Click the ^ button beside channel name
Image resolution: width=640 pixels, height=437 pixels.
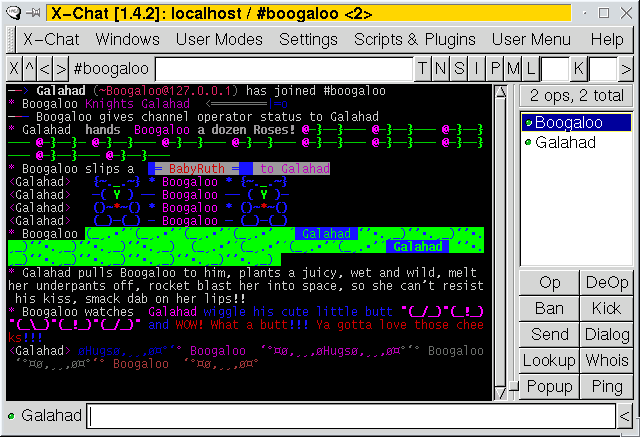click(x=30, y=69)
